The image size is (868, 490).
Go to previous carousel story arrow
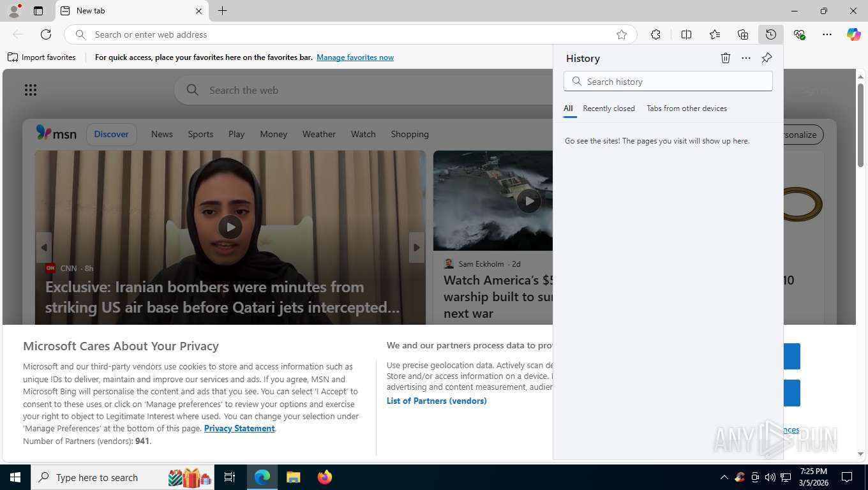(44, 247)
